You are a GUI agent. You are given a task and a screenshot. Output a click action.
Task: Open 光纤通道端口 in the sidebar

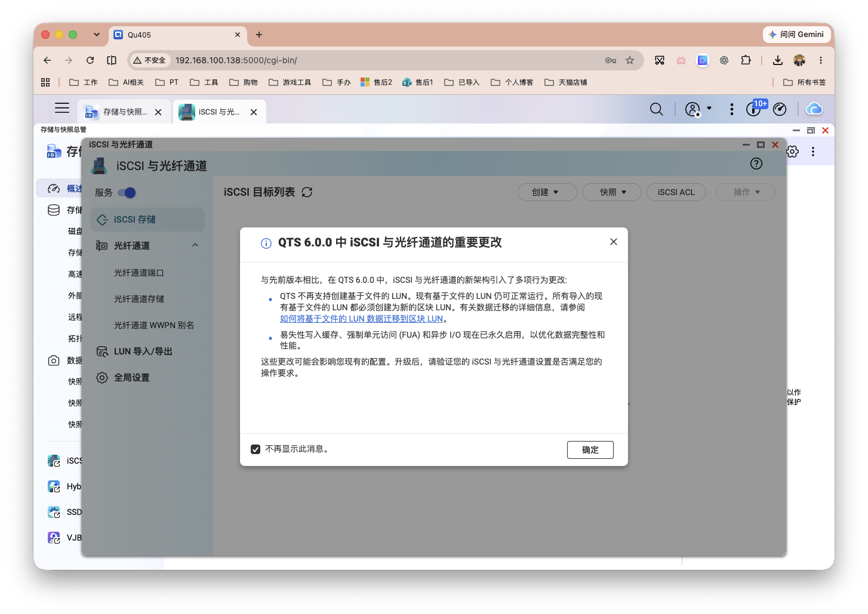click(x=139, y=273)
